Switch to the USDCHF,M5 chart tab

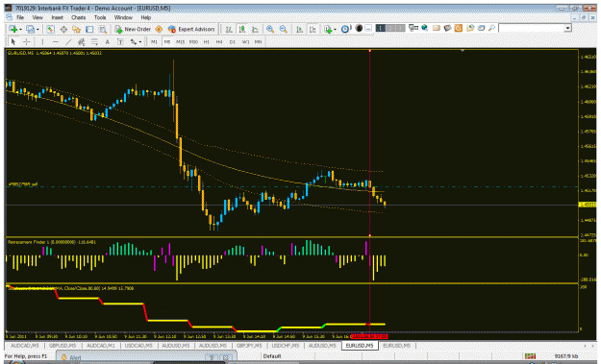point(286,346)
